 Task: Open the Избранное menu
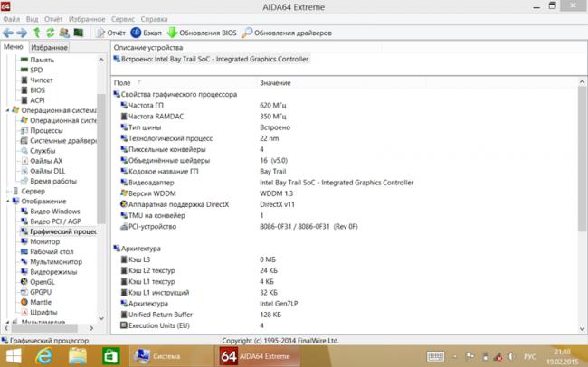pos(87,19)
